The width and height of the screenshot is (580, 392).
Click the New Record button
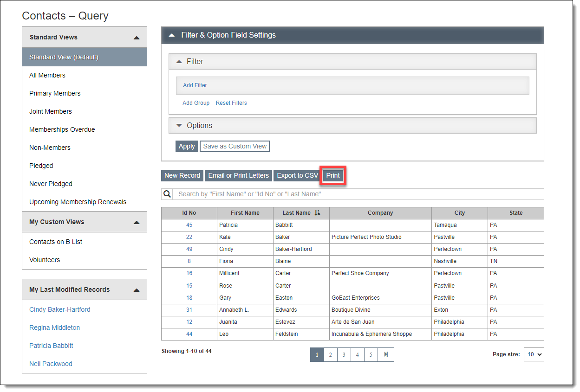coord(182,175)
